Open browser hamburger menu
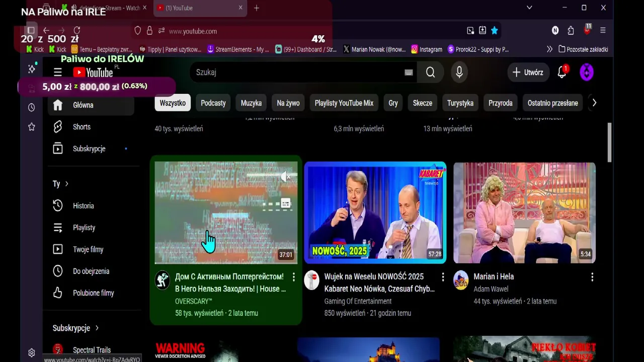This screenshot has height=362, width=644. tap(603, 31)
